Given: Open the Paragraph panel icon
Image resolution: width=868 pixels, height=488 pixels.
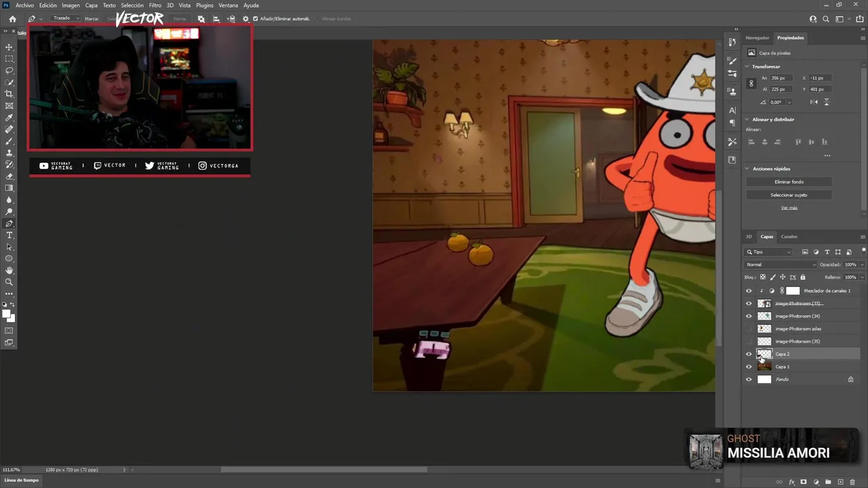Looking at the screenshot, I should point(732,123).
